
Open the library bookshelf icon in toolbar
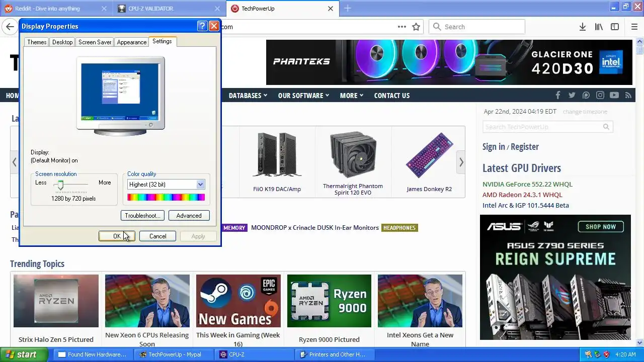coord(599,27)
